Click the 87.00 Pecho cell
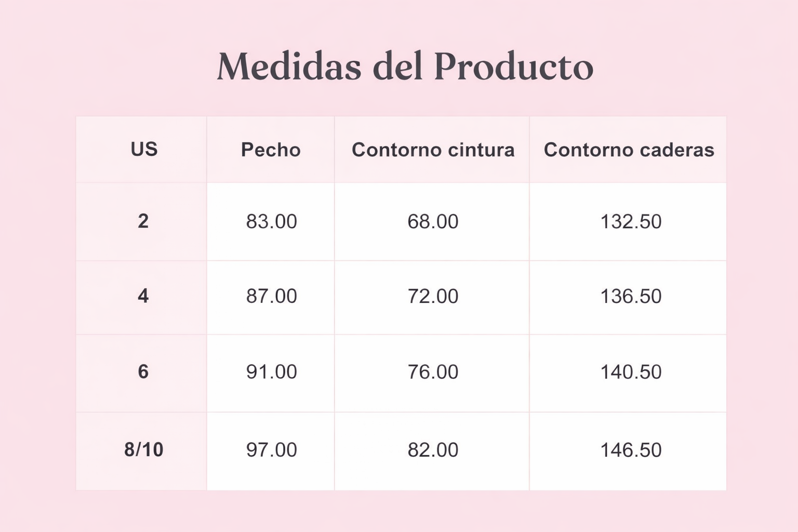This screenshot has height=532, width=798. (271, 296)
